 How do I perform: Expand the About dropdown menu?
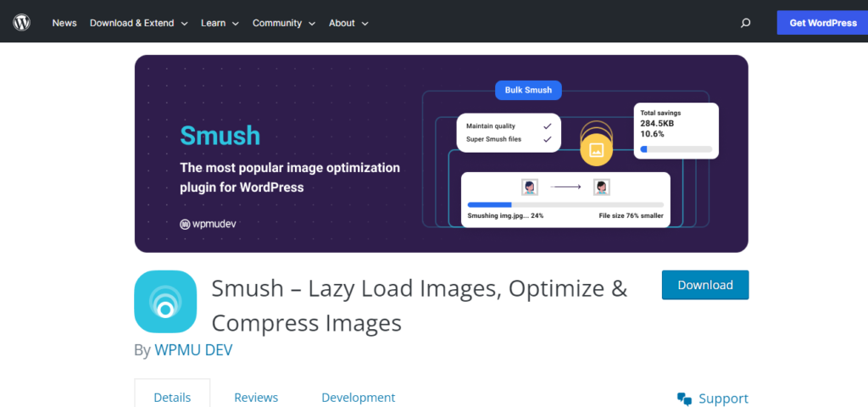click(348, 23)
